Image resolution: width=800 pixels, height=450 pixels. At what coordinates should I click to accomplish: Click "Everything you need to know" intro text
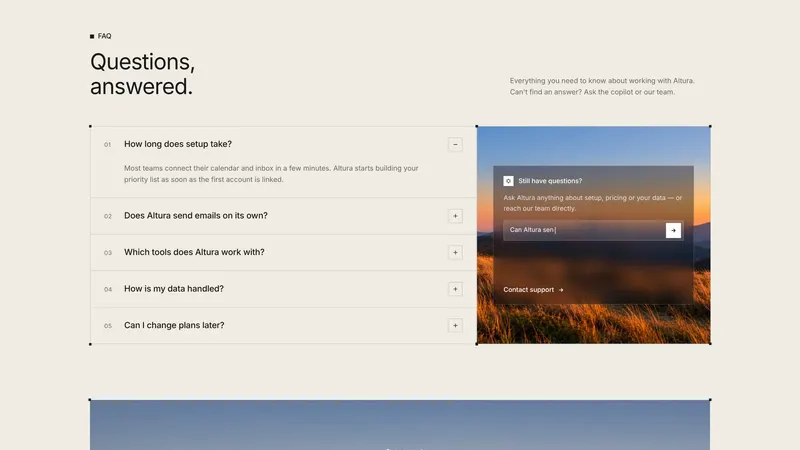pyautogui.click(x=602, y=86)
